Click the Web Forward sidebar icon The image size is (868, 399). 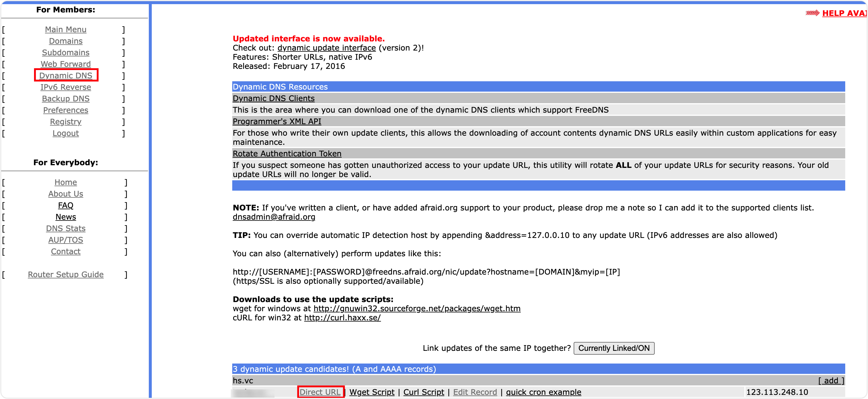[x=66, y=64]
